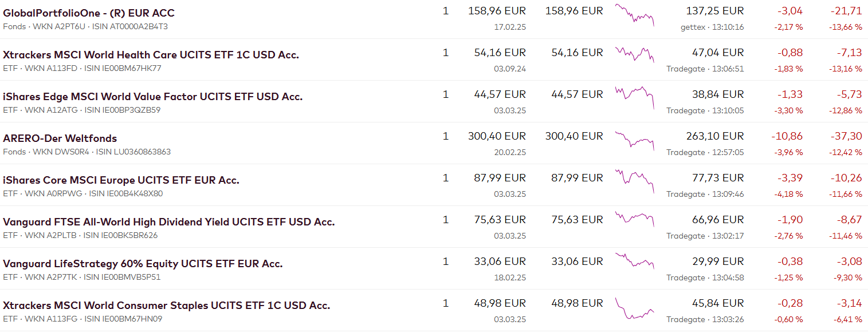Click sparkline chart for Xtrackers Health Care ETF
Image resolution: width=868 pixels, height=333 pixels.
point(634,55)
